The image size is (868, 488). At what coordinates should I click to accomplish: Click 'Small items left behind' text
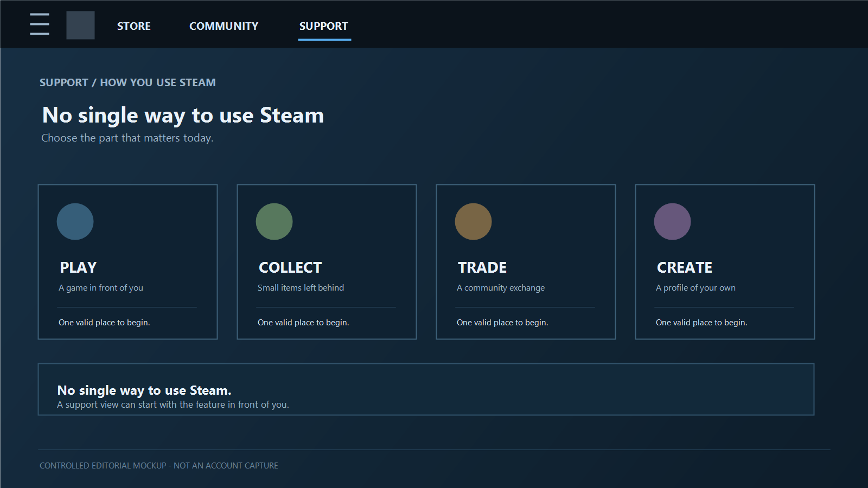click(x=301, y=288)
